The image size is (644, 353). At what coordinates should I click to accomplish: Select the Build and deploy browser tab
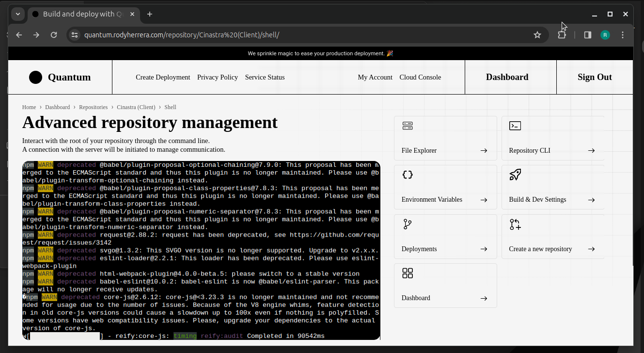pos(83,14)
